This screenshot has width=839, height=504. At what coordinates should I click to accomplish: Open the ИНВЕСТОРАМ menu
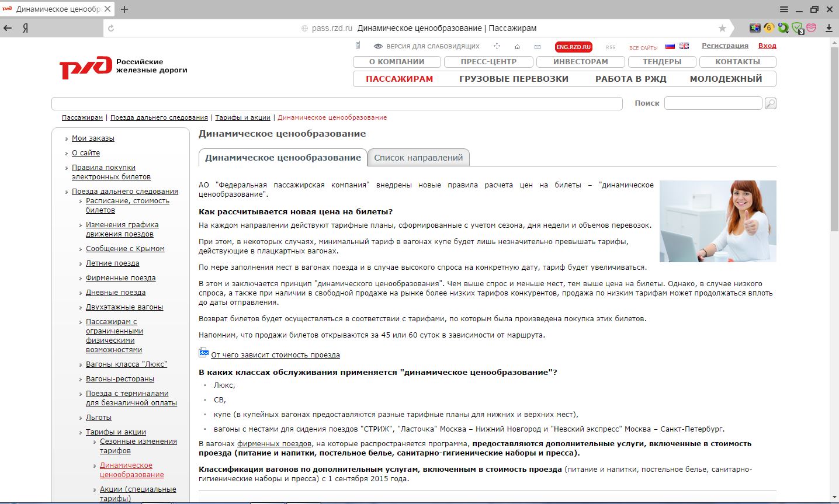pos(581,62)
